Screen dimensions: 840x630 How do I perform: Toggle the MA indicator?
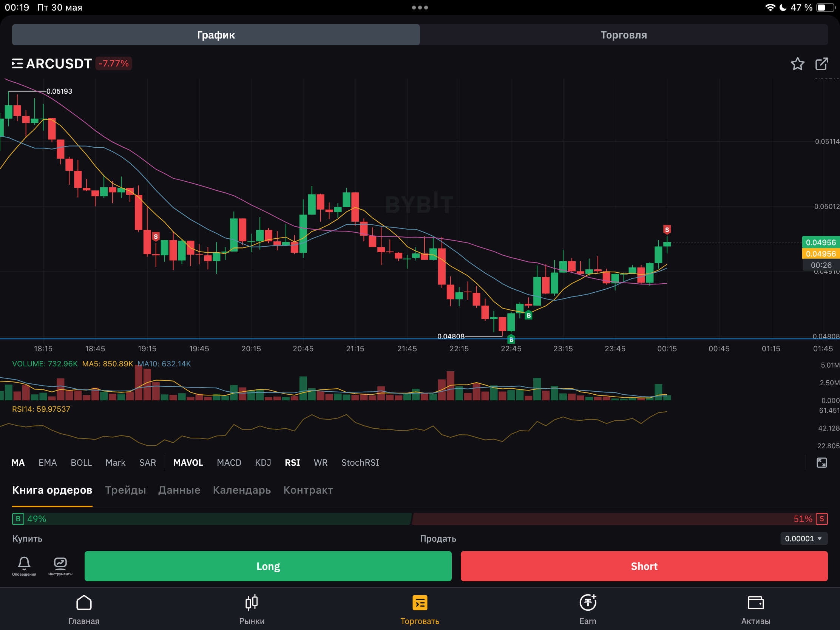tap(18, 463)
